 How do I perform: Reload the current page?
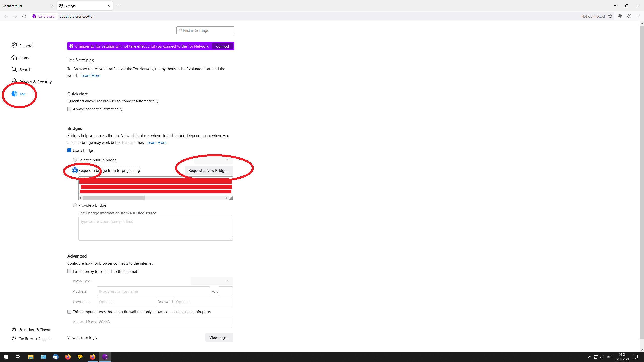(24, 16)
